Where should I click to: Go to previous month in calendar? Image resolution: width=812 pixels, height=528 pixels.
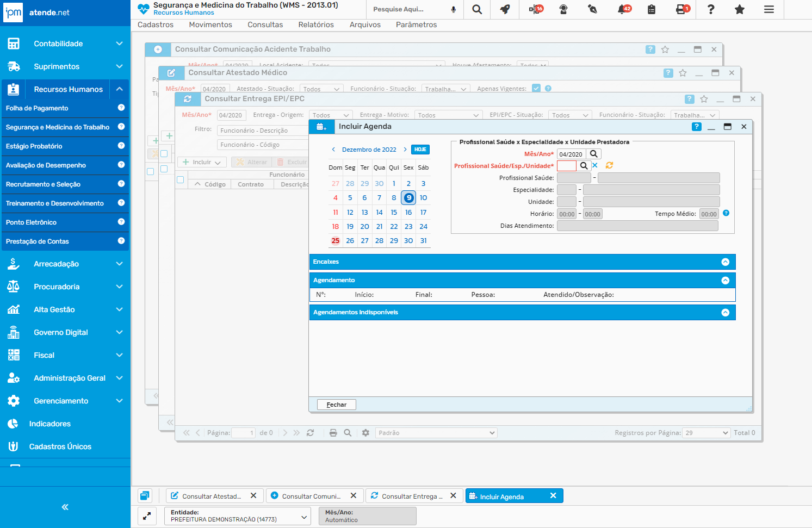tap(333, 150)
